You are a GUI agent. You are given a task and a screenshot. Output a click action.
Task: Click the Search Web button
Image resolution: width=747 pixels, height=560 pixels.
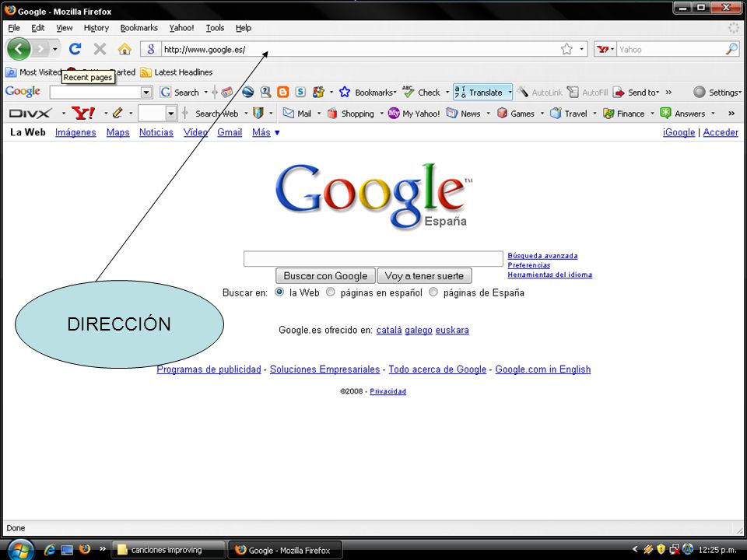click(217, 114)
